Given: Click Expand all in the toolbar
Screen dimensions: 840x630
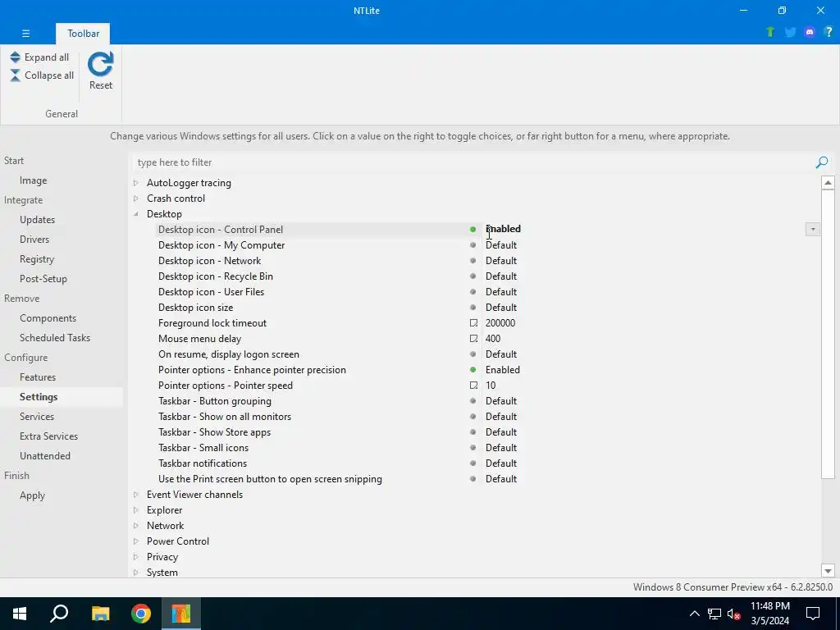Looking at the screenshot, I should pos(39,57).
